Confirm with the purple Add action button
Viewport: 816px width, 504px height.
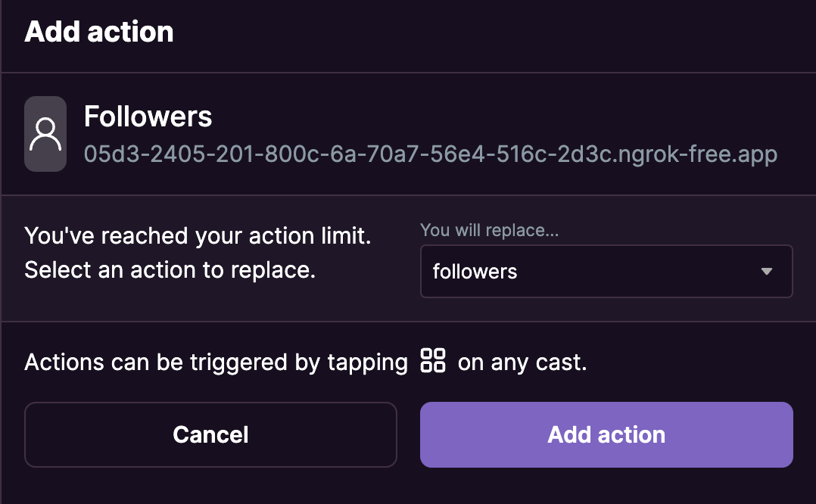coord(606,434)
